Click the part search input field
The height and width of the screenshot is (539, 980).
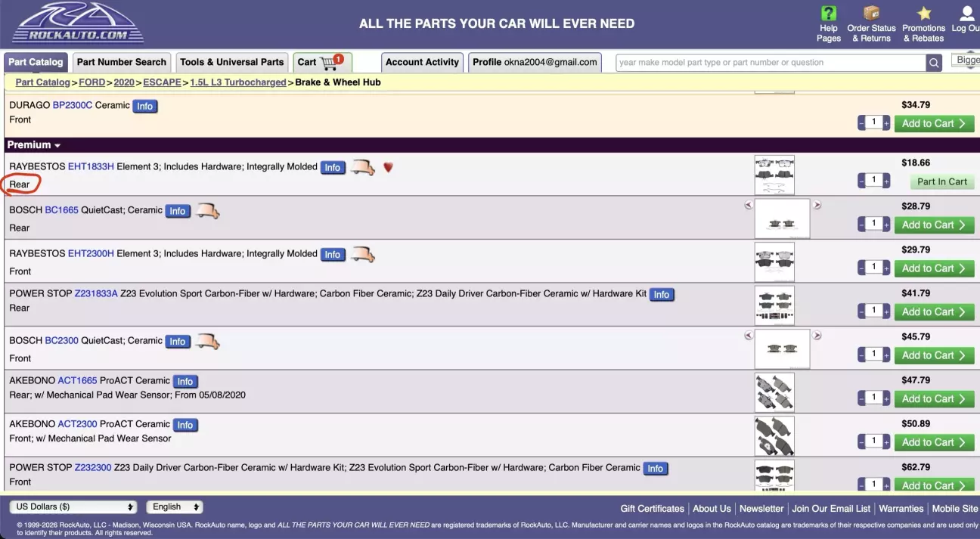click(770, 63)
